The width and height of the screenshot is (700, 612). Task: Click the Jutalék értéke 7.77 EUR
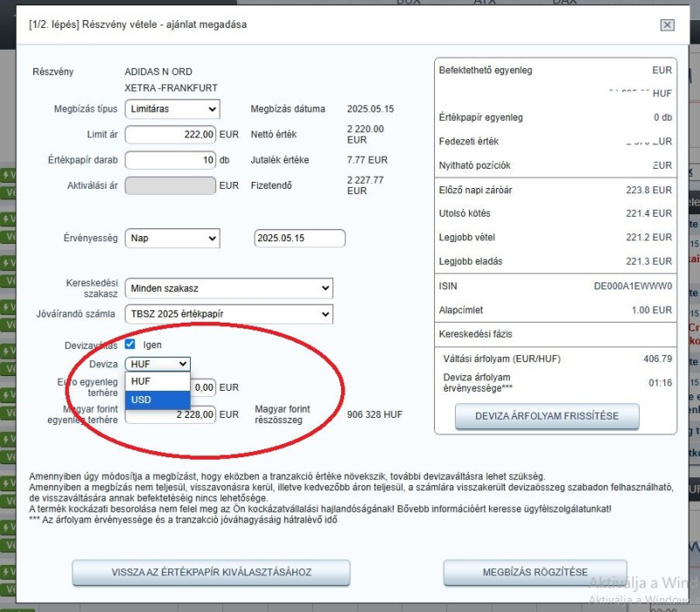[x=367, y=160]
